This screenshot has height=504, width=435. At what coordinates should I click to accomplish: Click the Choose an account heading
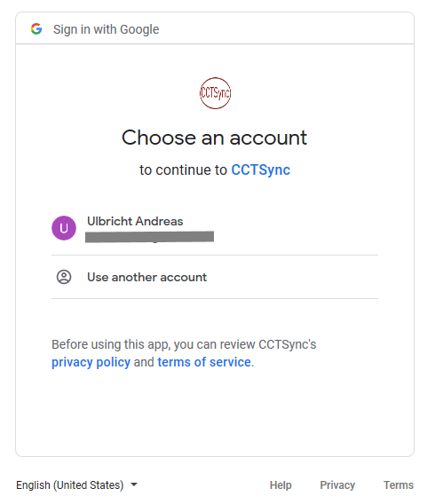(215, 138)
